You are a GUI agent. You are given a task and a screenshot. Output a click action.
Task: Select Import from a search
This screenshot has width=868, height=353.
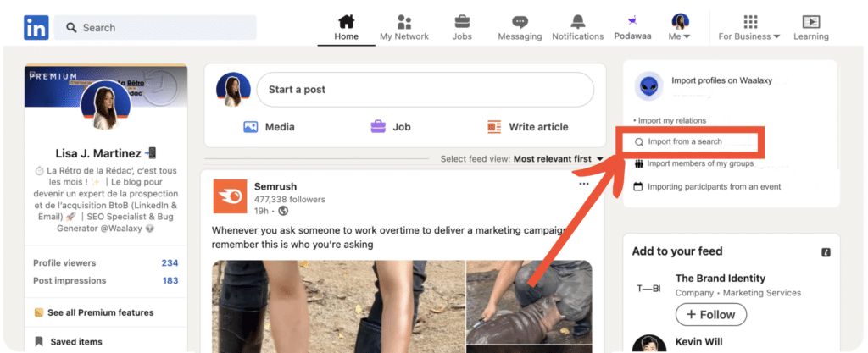pyautogui.click(x=684, y=141)
